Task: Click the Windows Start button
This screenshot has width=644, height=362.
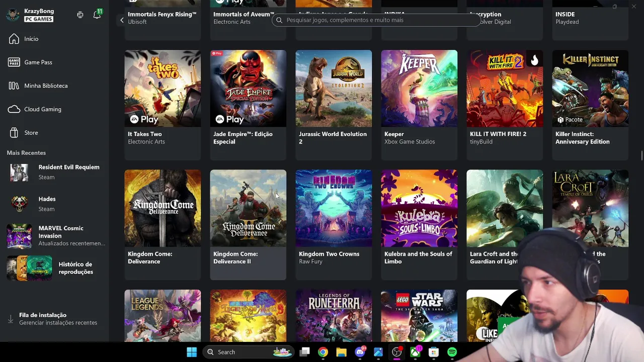Action: 192,352
